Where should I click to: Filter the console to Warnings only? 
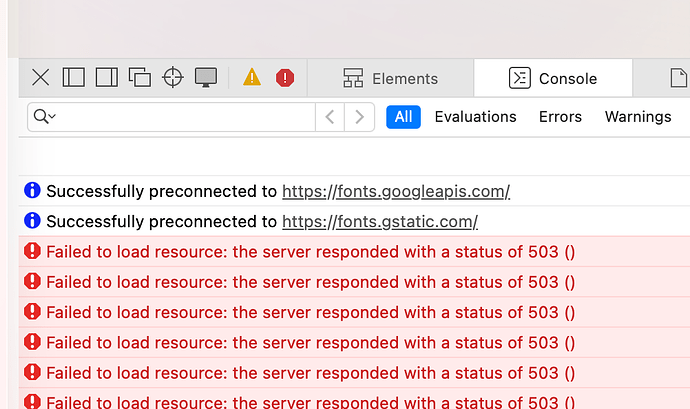[x=638, y=117]
